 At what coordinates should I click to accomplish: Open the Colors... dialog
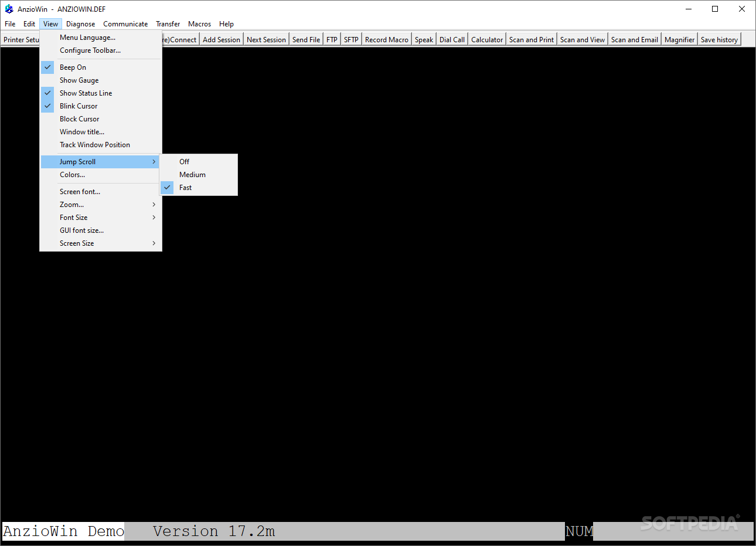(x=100, y=175)
